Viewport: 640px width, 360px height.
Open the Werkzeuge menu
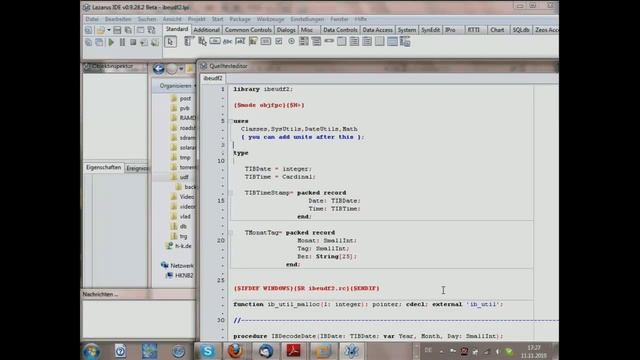(x=270, y=19)
